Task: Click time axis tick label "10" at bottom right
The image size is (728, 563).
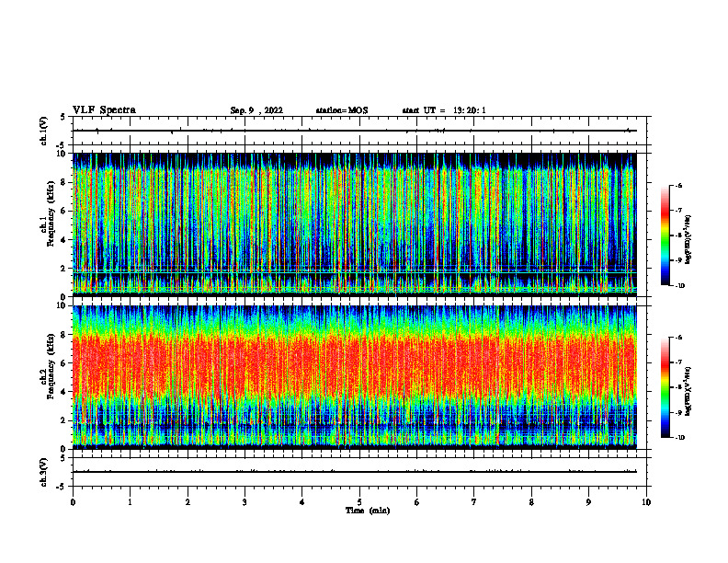Action: tap(646, 502)
